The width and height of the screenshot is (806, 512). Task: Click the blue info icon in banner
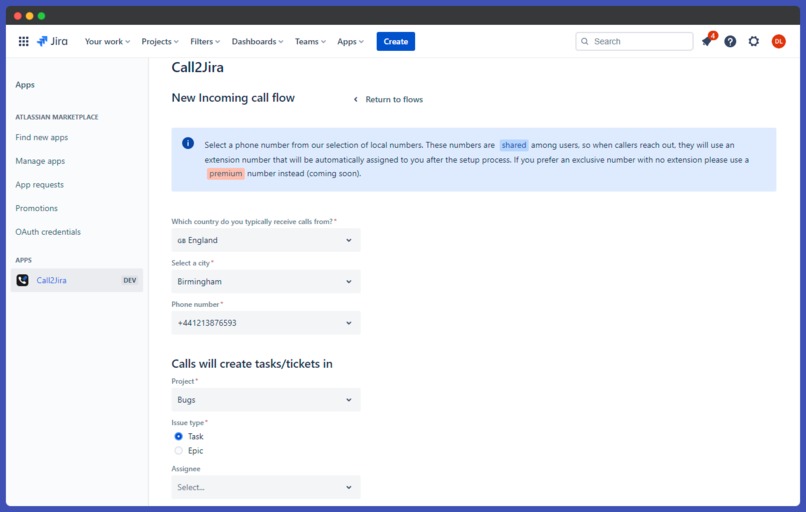click(188, 143)
